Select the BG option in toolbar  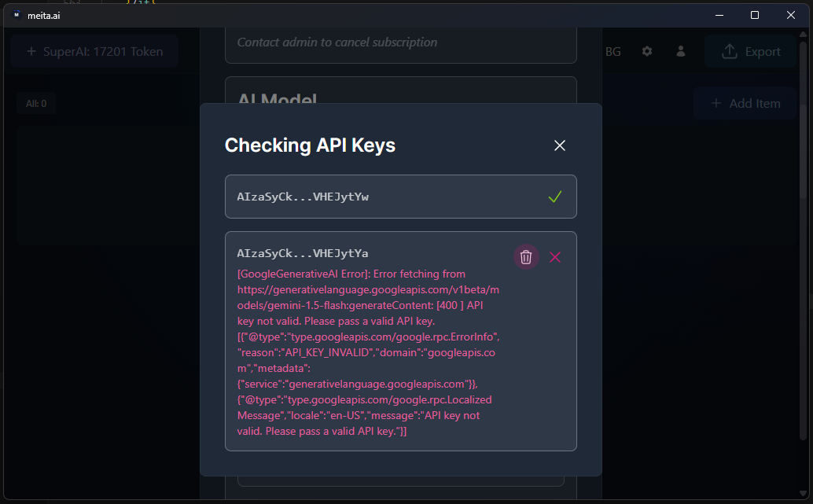[x=613, y=52]
